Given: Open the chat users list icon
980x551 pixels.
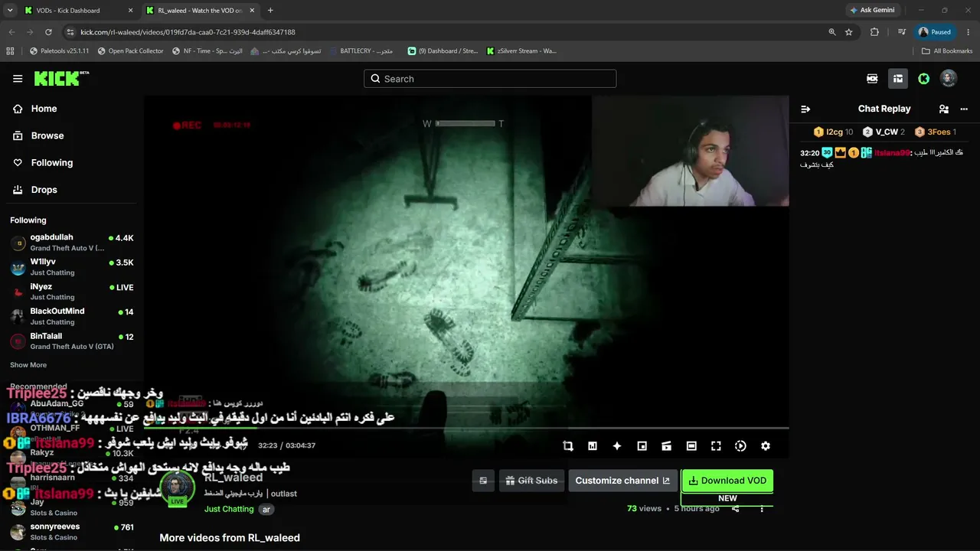Looking at the screenshot, I should point(944,109).
